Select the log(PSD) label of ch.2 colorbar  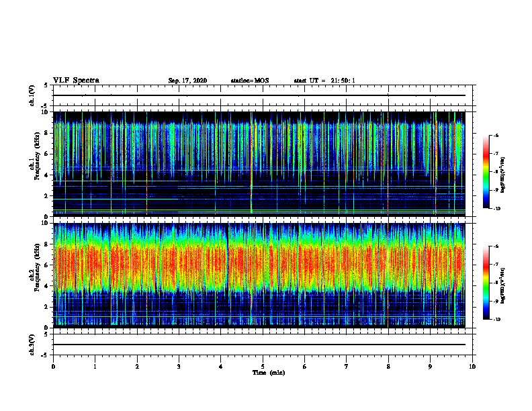[x=503, y=285]
